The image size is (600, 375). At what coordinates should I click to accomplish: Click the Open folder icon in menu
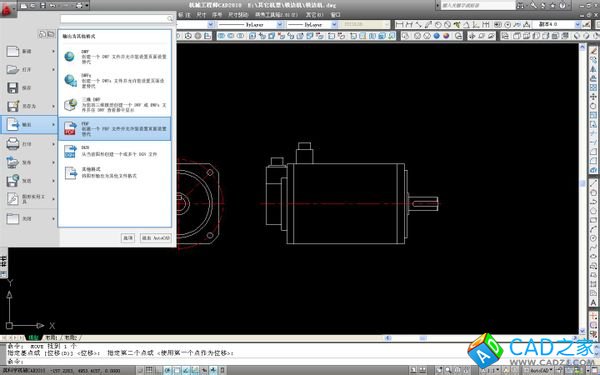(13, 70)
